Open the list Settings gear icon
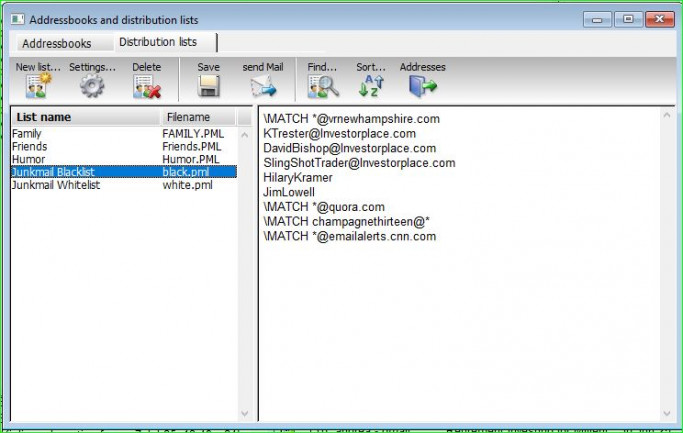Image resolution: width=683 pixels, height=433 pixels. pos(92,86)
